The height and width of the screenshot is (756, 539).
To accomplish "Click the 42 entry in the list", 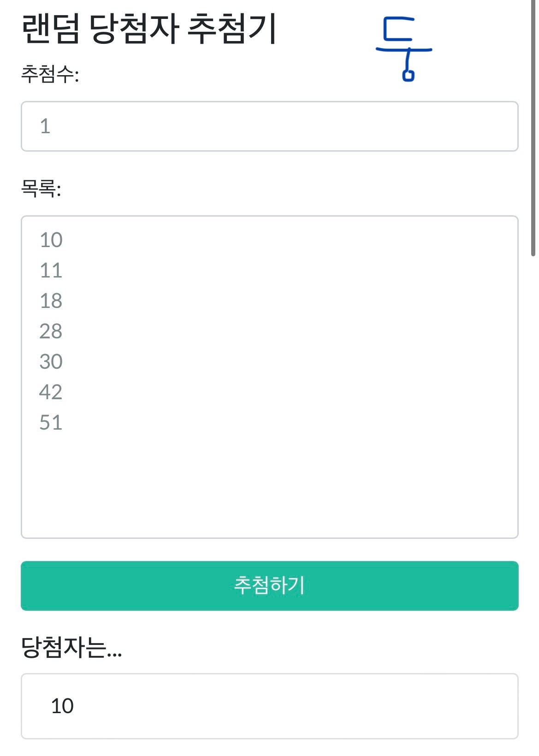I will point(51,392).
